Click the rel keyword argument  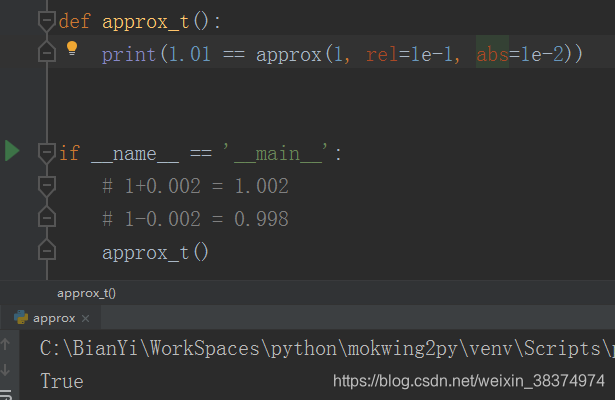point(382,54)
